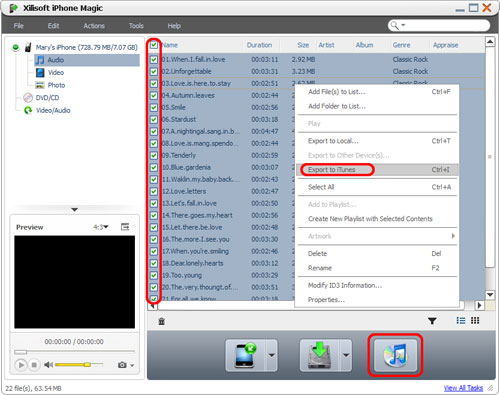Collapse panel with arrow above Preview
Viewport: 500px width, 395px height.
click(x=75, y=210)
